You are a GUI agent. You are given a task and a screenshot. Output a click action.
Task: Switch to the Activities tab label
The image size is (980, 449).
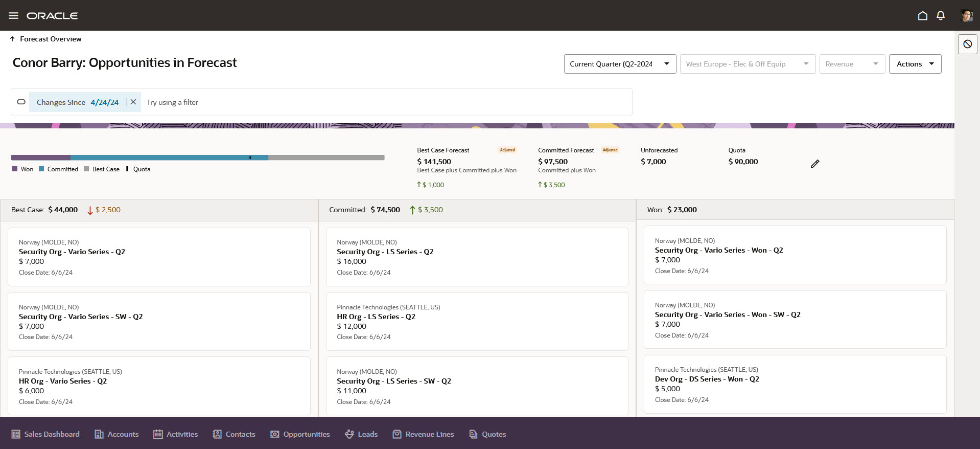182,434
